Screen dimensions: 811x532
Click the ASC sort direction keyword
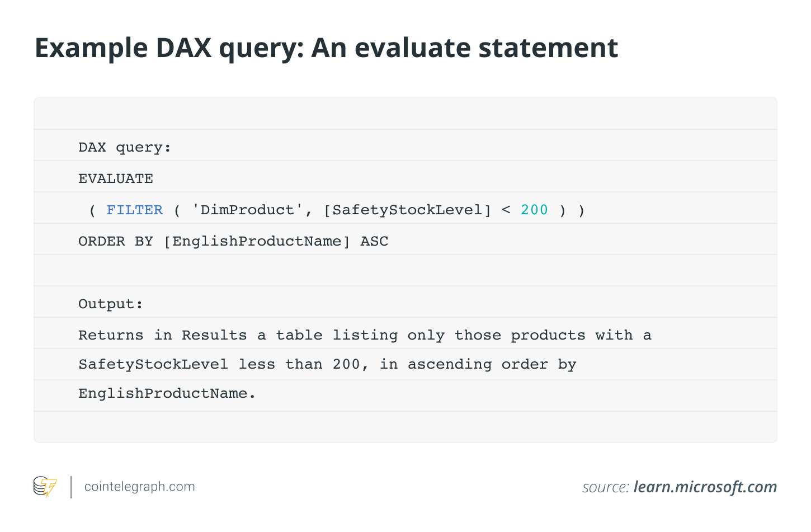tap(374, 241)
